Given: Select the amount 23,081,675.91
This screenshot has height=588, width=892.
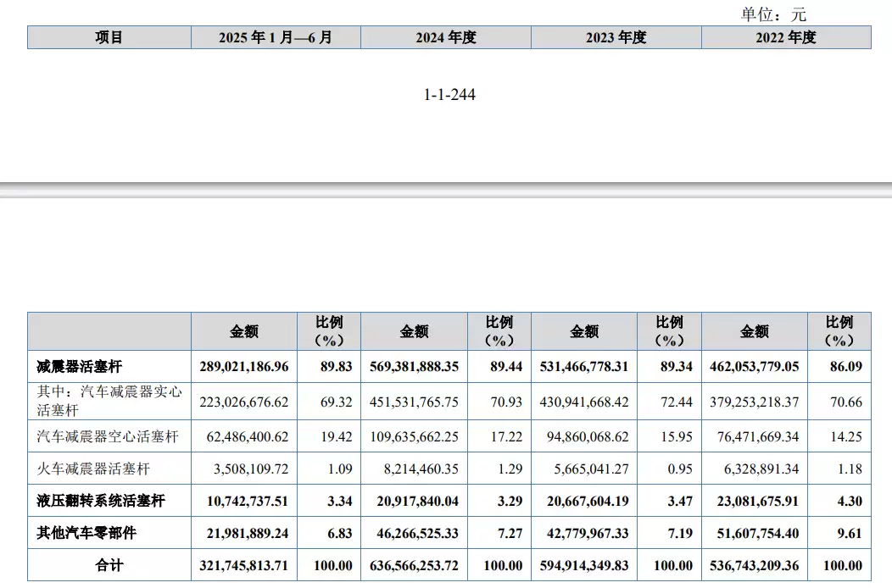Looking at the screenshot, I should point(754,501).
